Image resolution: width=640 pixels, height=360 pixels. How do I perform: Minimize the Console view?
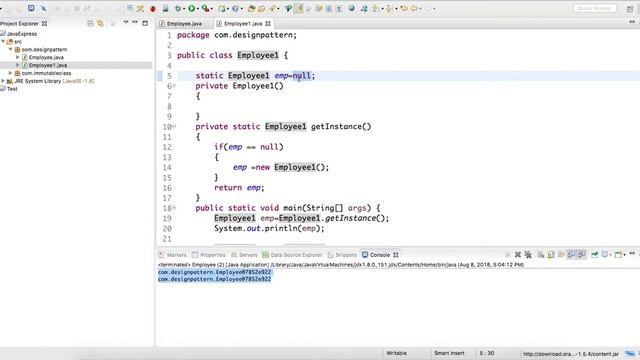(632, 253)
